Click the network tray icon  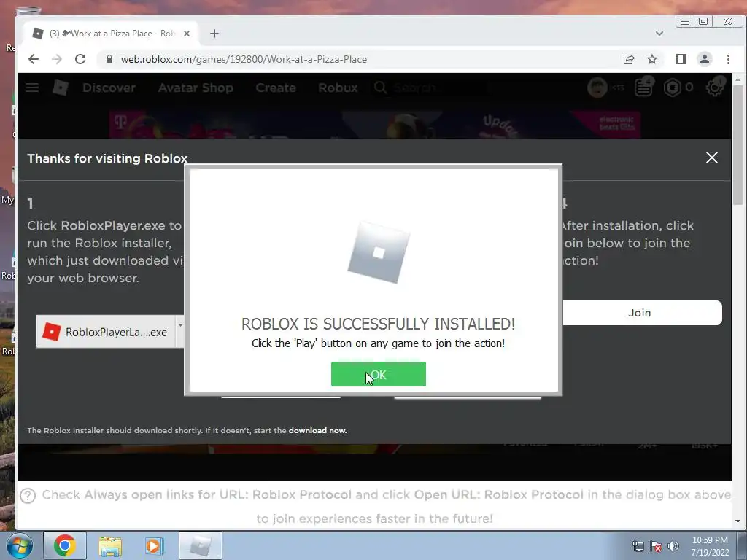tap(638, 546)
